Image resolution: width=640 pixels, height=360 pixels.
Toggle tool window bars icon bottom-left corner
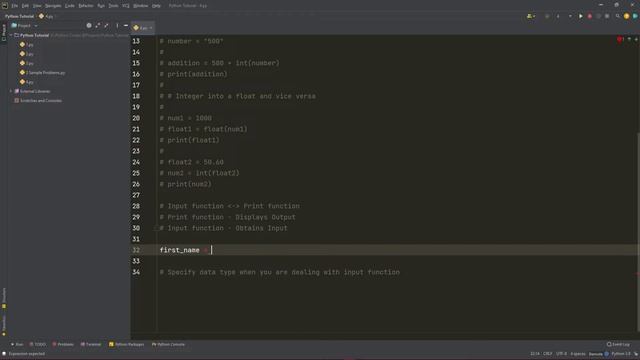click(4, 354)
